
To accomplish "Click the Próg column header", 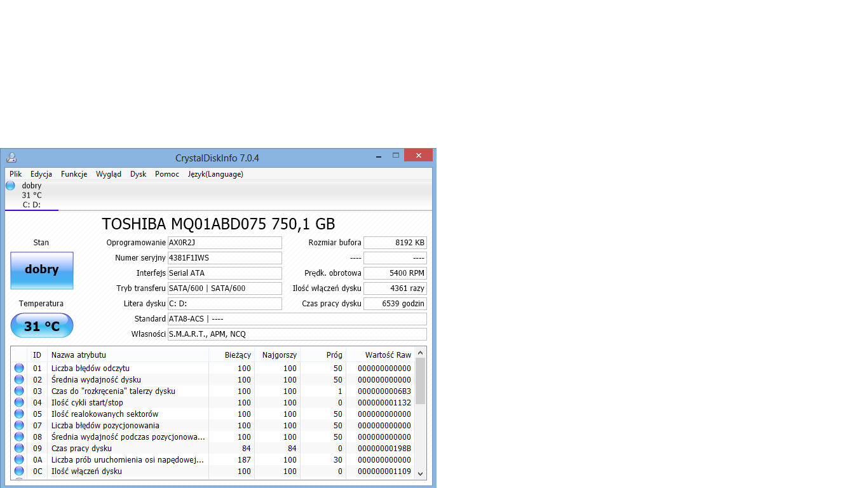I will pos(323,355).
